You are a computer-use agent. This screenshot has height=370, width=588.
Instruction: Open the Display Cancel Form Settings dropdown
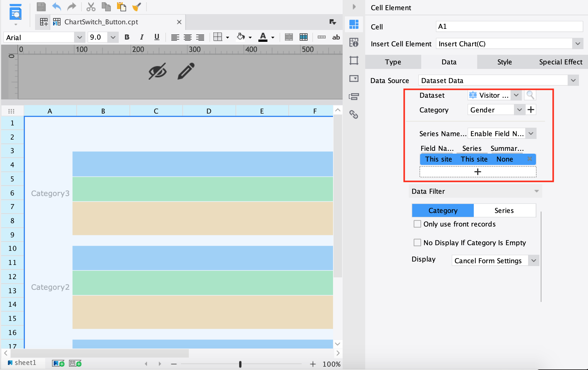tap(533, 260)
